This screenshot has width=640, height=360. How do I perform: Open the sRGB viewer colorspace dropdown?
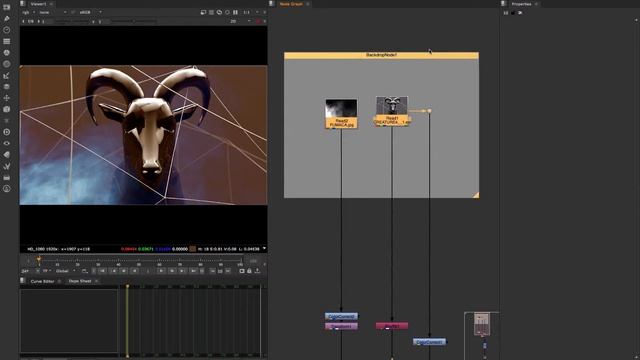click(90, 13)
